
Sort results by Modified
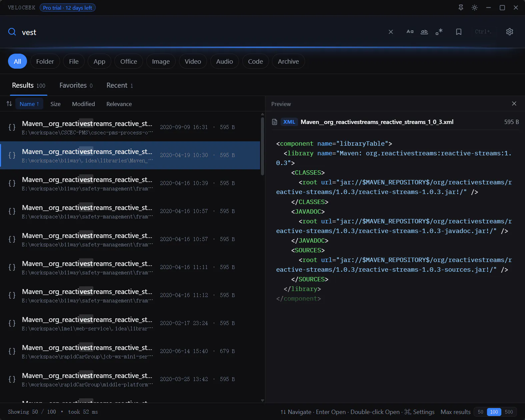tap(83, 104)
